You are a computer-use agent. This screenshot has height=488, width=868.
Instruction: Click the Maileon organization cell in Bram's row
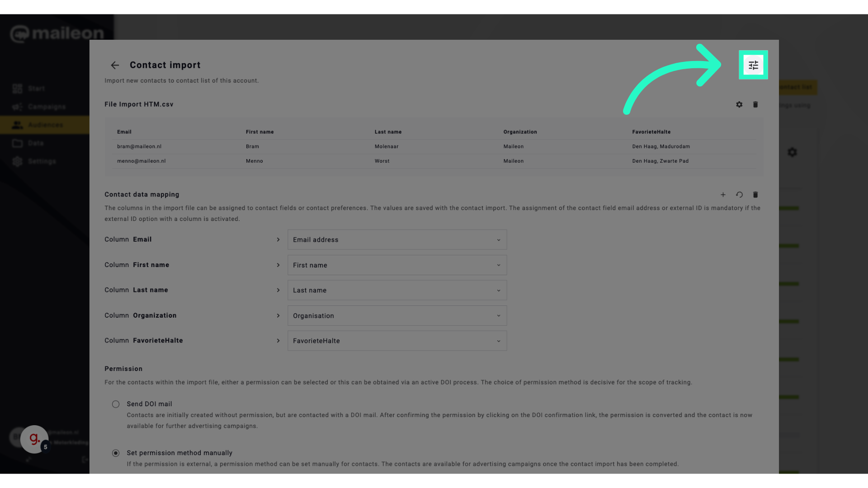tap(514, 146)
